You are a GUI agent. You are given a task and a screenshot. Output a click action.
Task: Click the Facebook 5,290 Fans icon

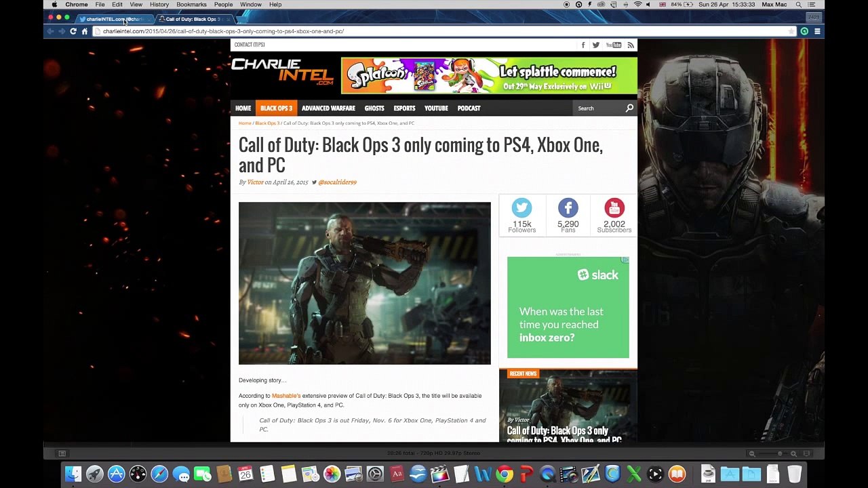coord(568,208)
